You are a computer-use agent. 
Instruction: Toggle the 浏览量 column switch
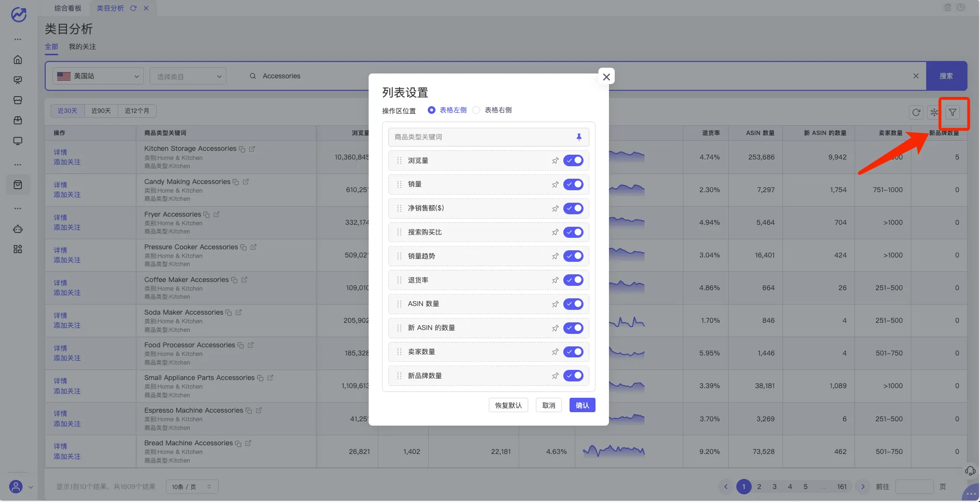(573, 160)
